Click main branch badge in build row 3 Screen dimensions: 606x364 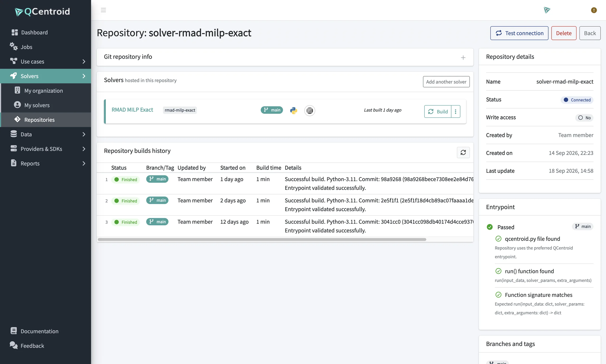click(x=157, y=222)
